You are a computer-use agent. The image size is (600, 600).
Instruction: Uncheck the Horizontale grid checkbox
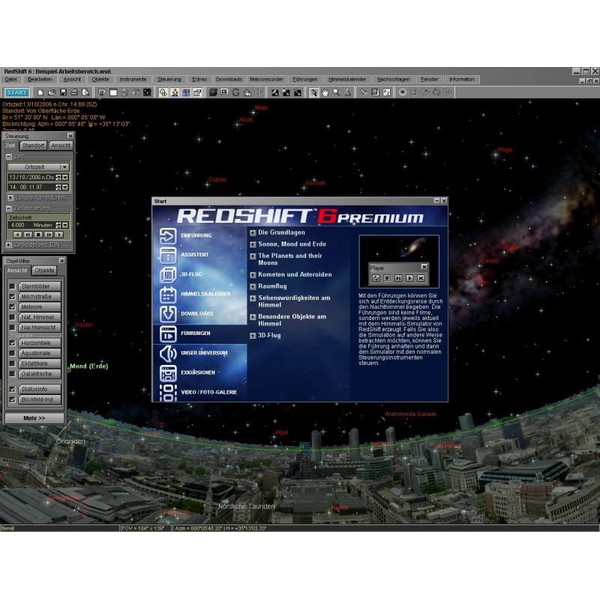tap(12, 343)
